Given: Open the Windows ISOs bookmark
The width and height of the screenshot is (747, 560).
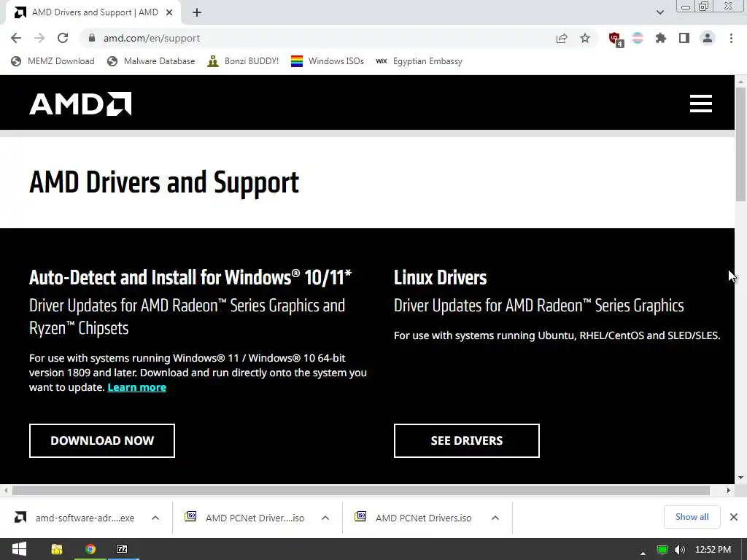Looking at the screenshot, I should [x=328, y=61].
